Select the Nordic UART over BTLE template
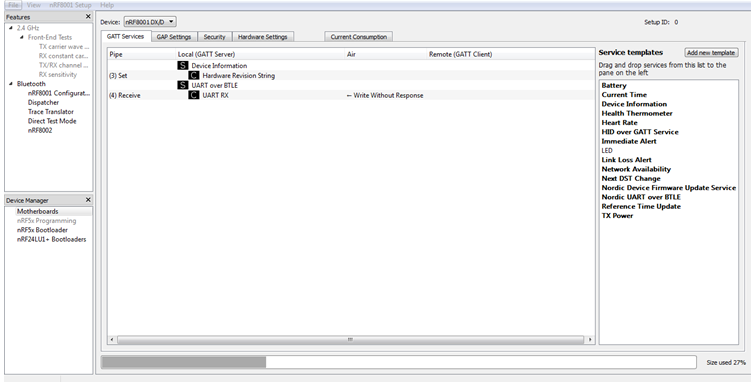Screen dimensions: 752x382 pyautogui.click(x=641, y=197)
